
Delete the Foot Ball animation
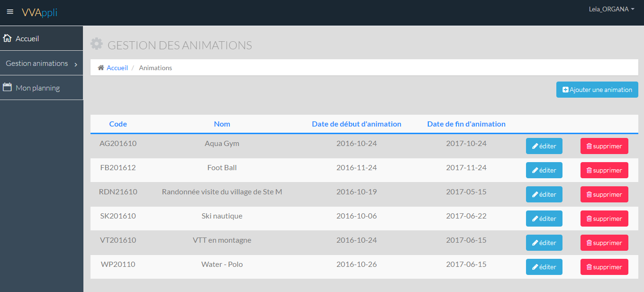(x=604, y=170)
